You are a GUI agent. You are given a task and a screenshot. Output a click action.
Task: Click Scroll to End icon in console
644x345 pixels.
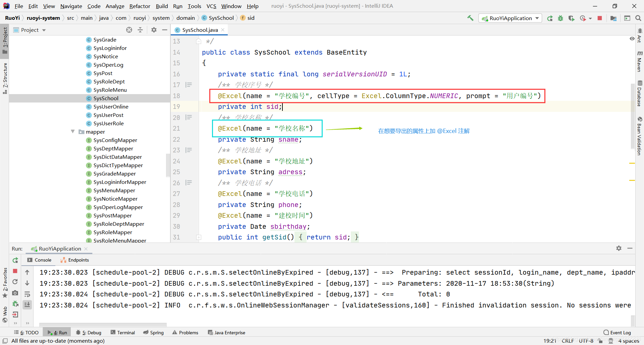point(27,304)
